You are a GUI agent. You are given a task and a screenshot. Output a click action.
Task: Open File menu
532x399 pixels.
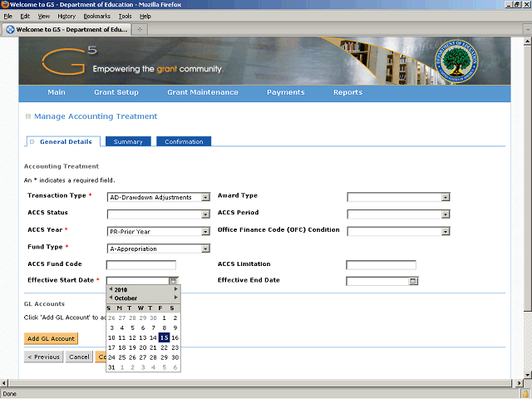point(7,17)
